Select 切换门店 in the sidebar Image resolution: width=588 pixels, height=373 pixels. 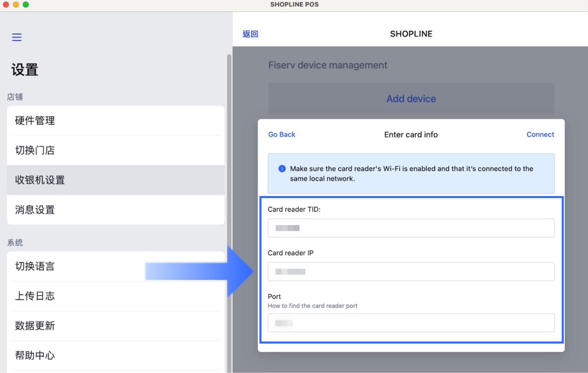pos(116,150)
